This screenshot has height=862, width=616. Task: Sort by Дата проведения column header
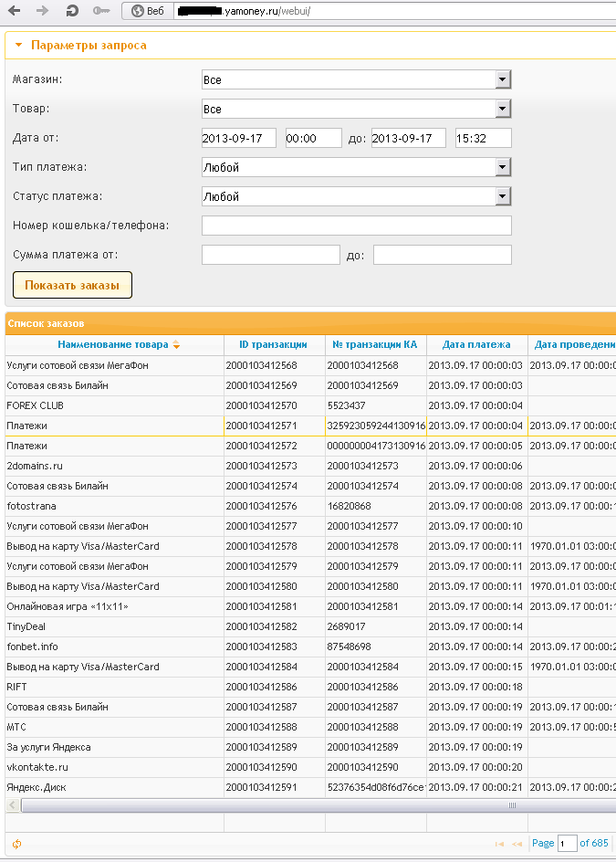pos(575,344)
